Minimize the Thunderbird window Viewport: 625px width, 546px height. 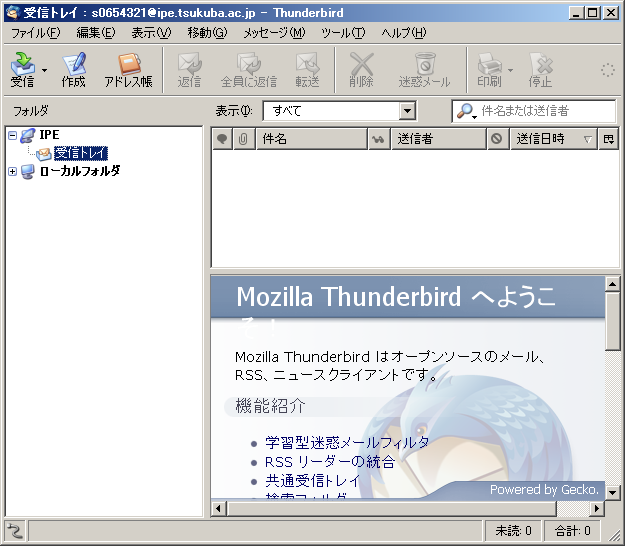pos(576,13)
